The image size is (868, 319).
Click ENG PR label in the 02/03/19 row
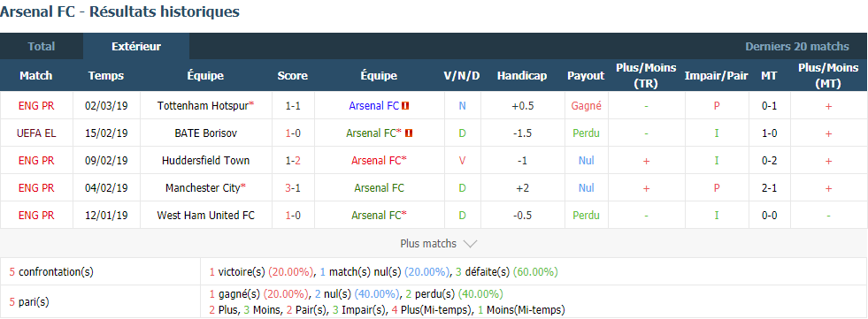(36, 105)
